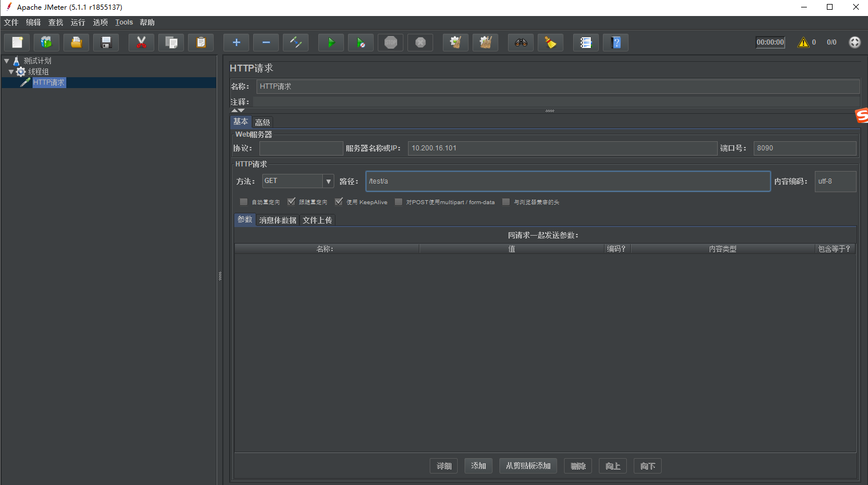Click the 详细 button

(x=444, y=466)
